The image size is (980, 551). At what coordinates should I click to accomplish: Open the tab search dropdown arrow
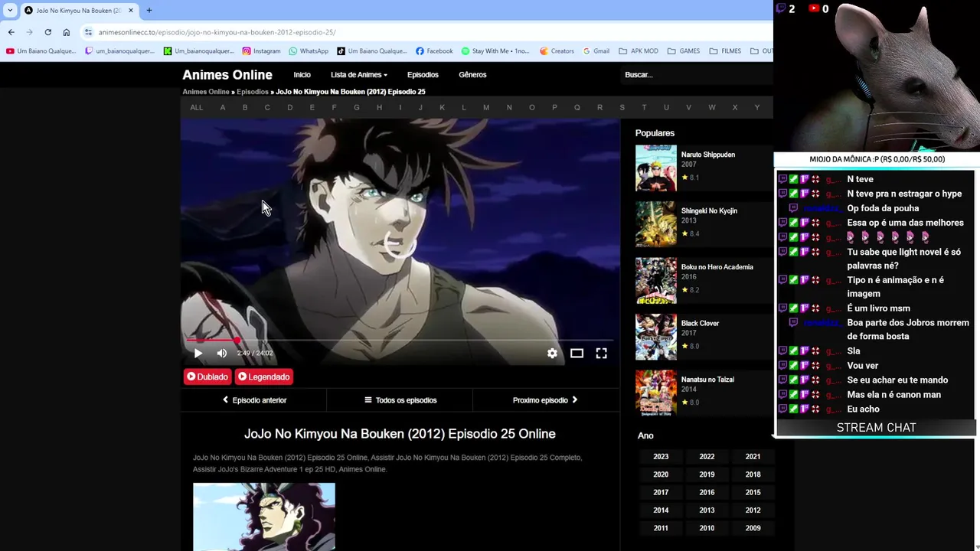(9, 10)
